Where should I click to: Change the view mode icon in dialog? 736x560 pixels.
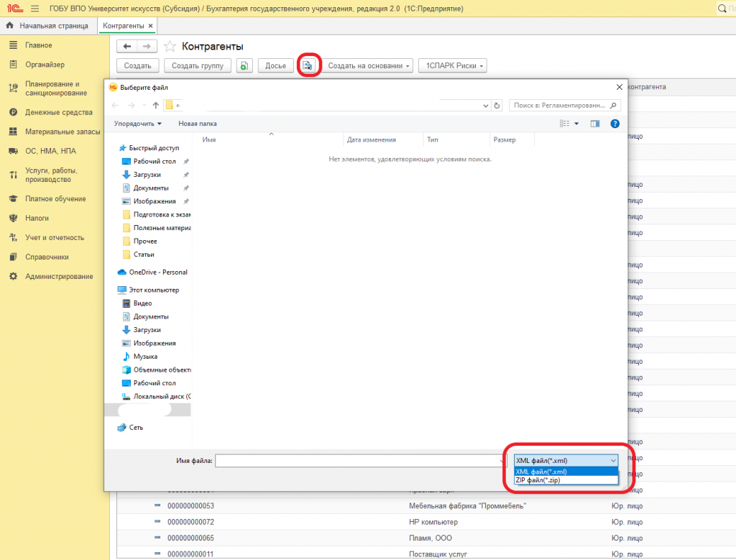[x=565, y=124]
